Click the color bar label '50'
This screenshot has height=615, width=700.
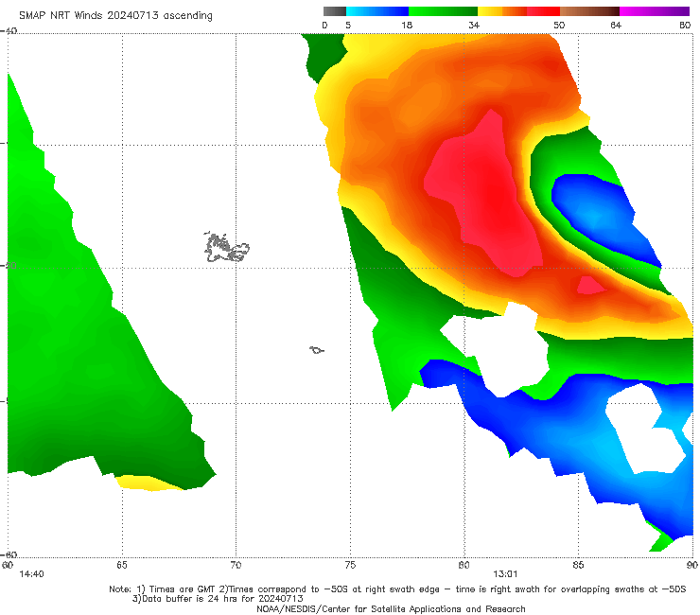pyautogui.click(x=559, y=25)
